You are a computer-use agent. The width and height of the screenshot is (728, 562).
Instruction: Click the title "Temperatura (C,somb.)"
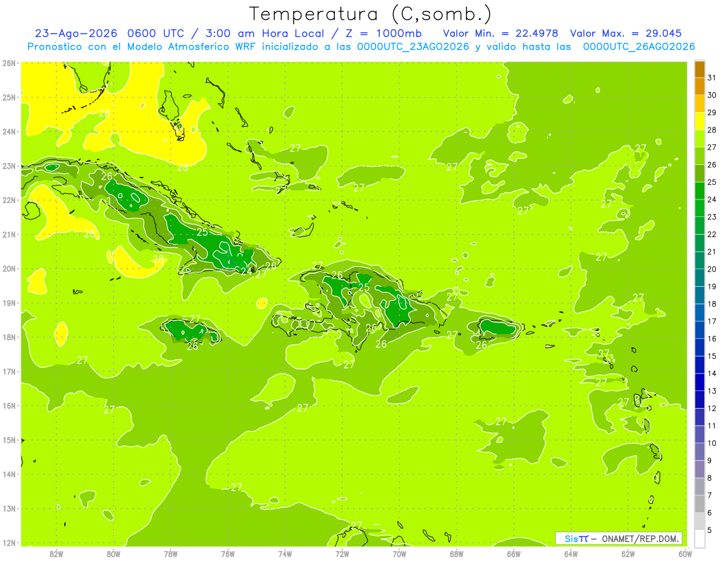click(x=370, y=14)
